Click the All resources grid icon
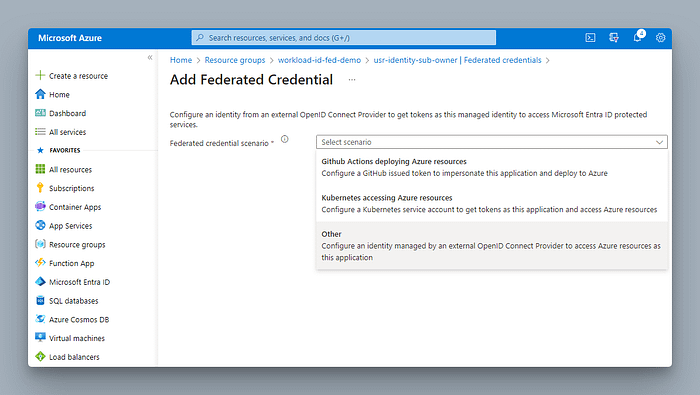 tap(40, 169)
